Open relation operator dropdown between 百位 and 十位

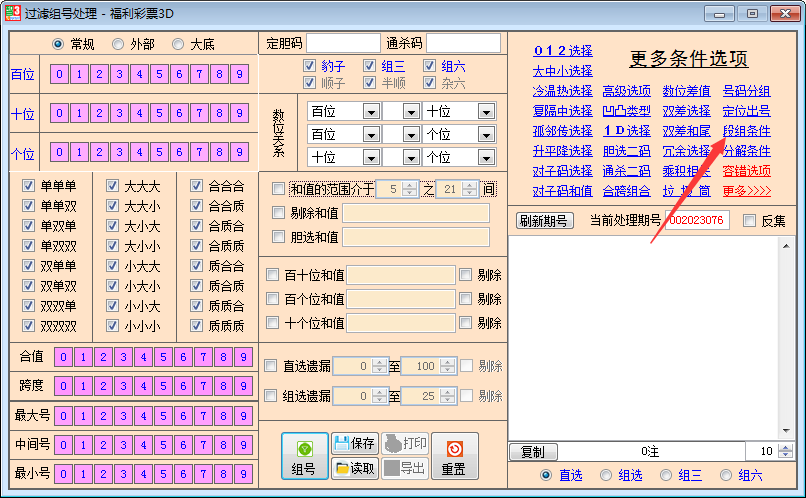tap(411, 112)
